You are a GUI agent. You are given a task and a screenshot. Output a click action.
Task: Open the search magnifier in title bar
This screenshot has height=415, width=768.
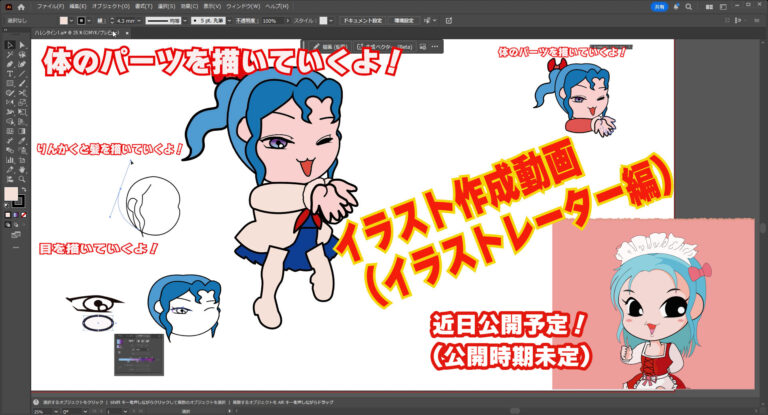tap(689, 7)
